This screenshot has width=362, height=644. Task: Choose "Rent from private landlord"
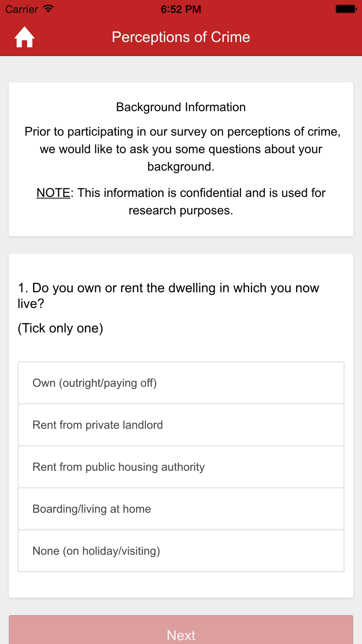[x=181, y=425]
